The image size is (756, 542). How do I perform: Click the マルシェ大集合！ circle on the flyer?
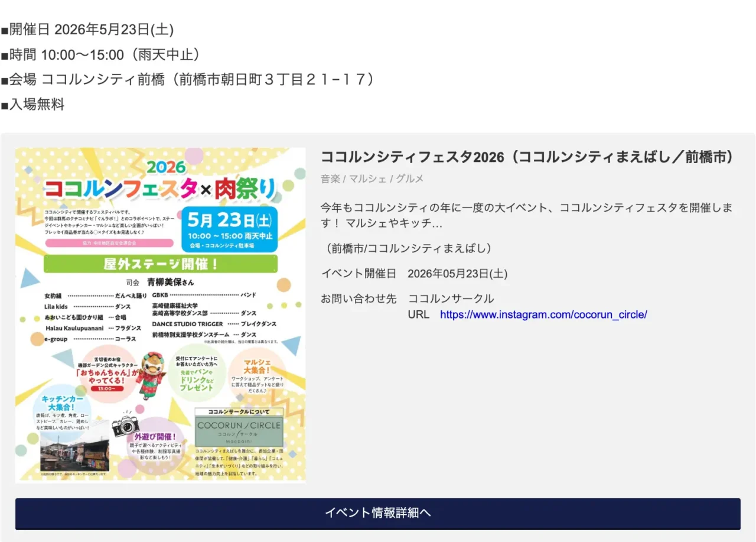point(257,374)
